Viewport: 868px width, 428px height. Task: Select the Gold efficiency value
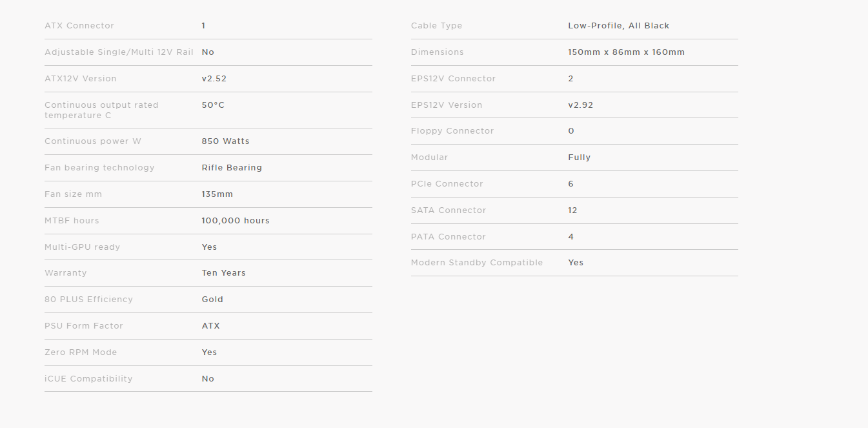click(x=212, y=300)
